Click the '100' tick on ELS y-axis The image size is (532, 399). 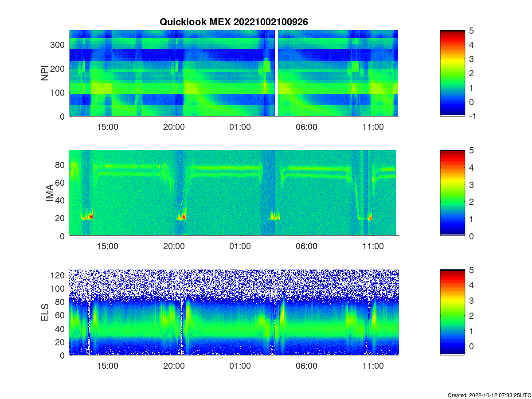pyautogui.click(x=59, y=289)
